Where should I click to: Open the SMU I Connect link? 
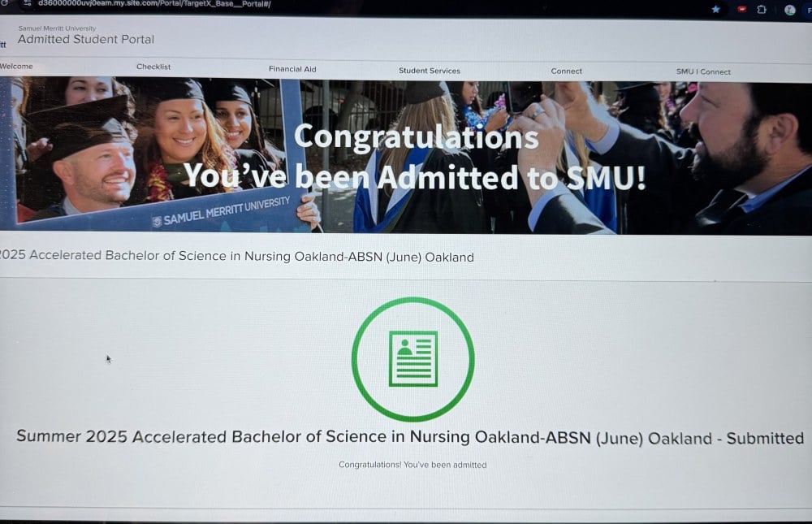click(703, 71)
